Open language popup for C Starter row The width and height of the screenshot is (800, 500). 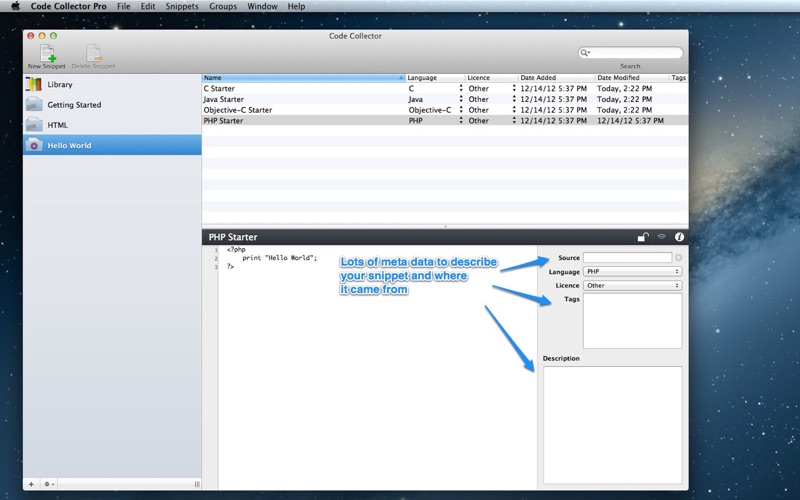point(461,88)
